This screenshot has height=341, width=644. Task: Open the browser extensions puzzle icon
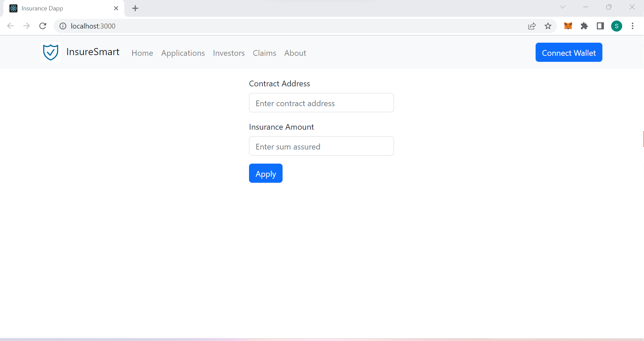pyautogui.click(x=584, y=26)
